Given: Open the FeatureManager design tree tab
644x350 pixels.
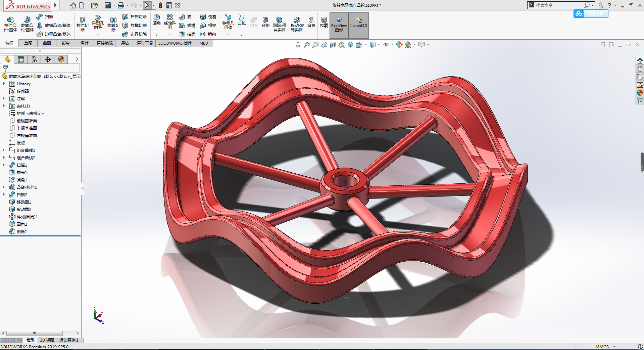Looking at the screenshot, I should tap(7, 59).
